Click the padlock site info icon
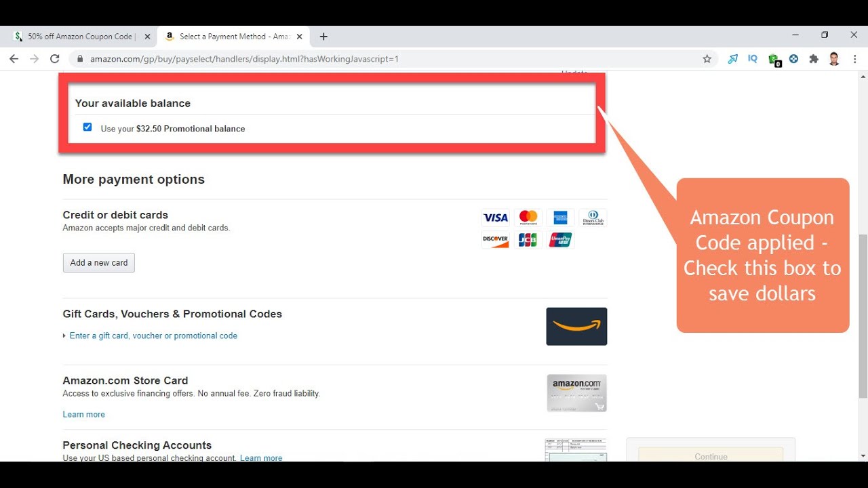This screenshot has height=488, width=868. (80, 59)
